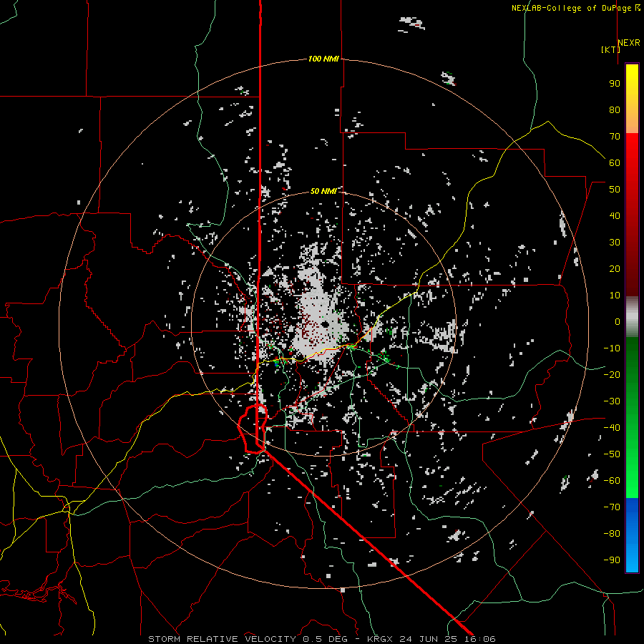Click the -70 value on the velocity scale
Screen dimensions: 644x644
[612, 507]
